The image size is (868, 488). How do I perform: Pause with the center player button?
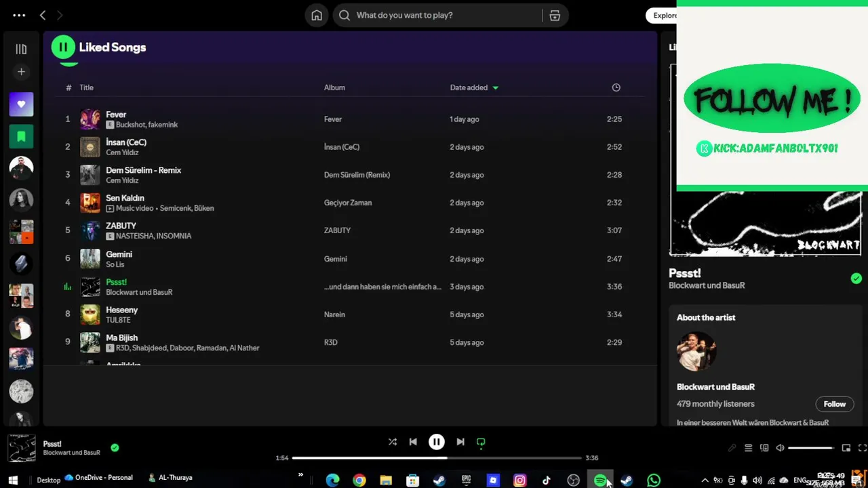pyautogui.click(x=437, y=442)
